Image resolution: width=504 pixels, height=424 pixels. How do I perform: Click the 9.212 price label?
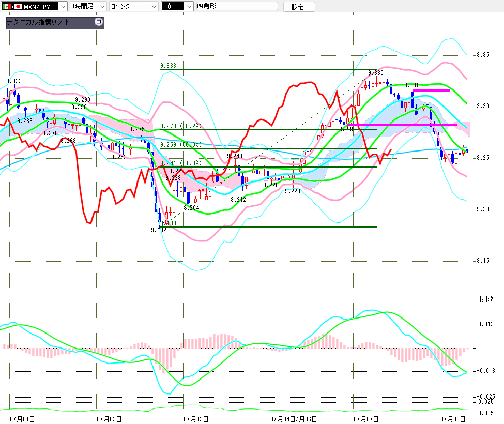pyautogui.click(x=238, y=200)
